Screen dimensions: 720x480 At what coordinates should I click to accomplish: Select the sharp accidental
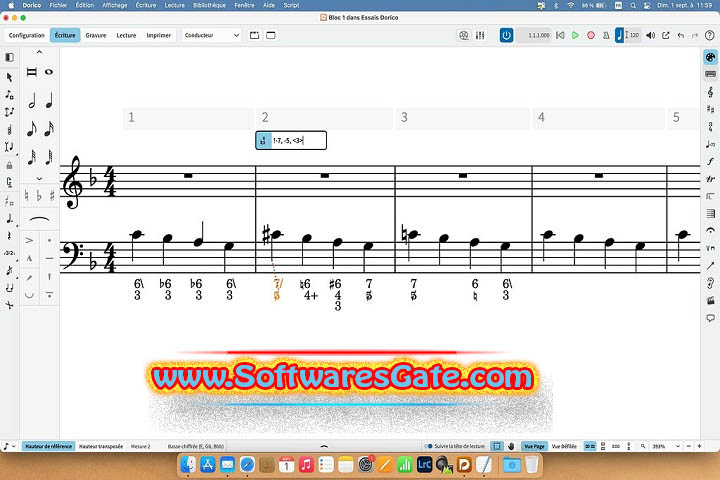tap(52, 196)
